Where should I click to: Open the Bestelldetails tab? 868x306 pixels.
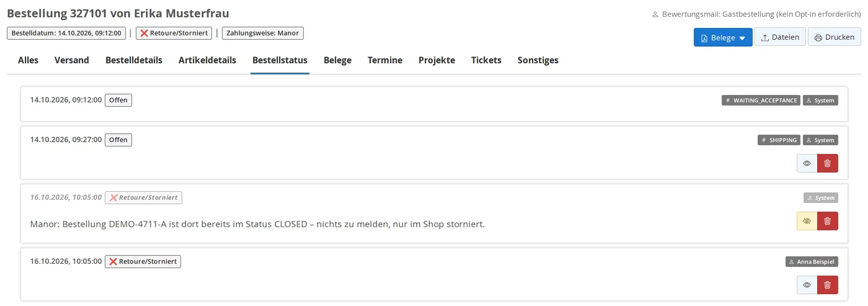click(134, 60)
